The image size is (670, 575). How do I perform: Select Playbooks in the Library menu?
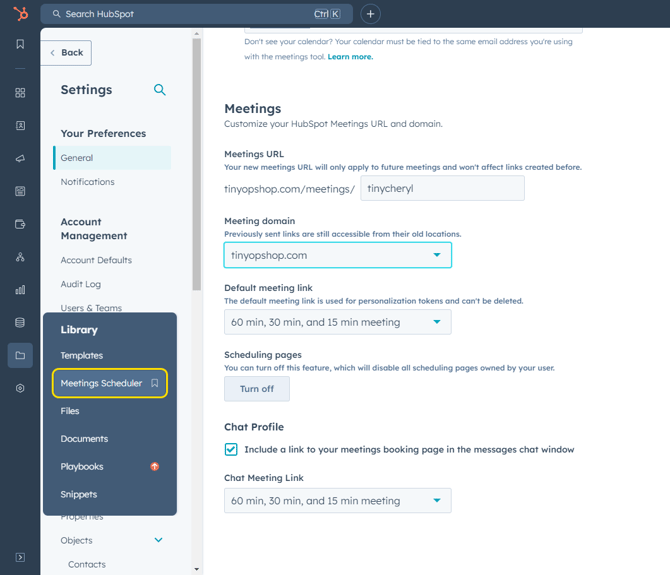82,466
